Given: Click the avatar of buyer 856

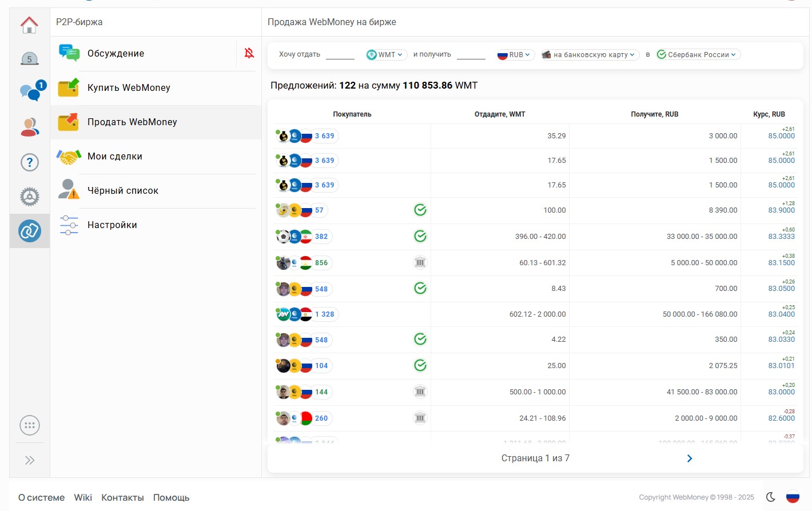Looking at the screenshot, I should click(x=283, y=263).
